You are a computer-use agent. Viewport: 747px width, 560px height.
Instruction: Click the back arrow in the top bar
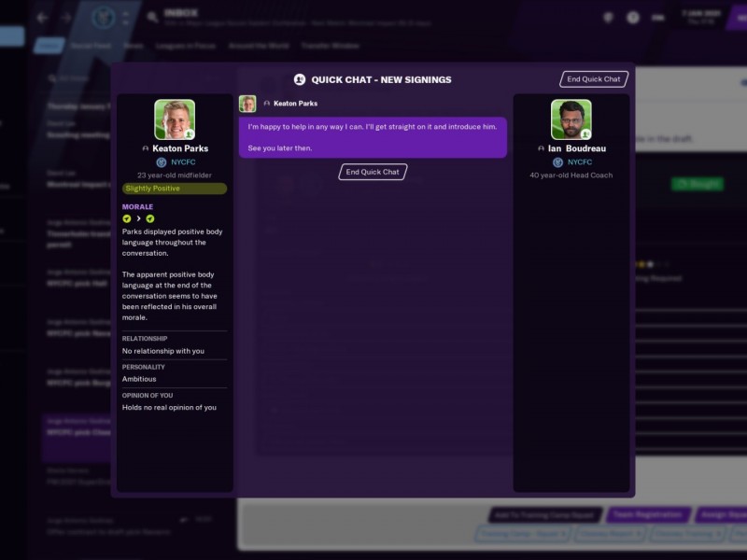pos(42,18)
